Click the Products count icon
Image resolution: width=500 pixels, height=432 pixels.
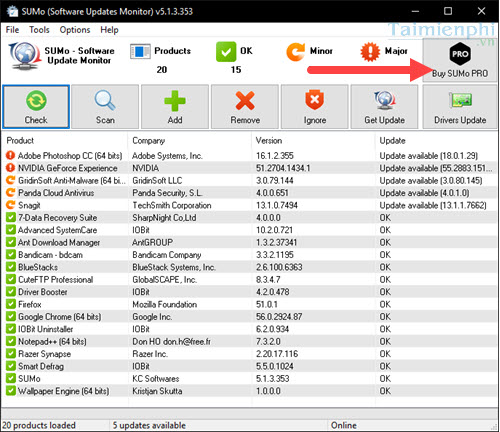point(140,52)
